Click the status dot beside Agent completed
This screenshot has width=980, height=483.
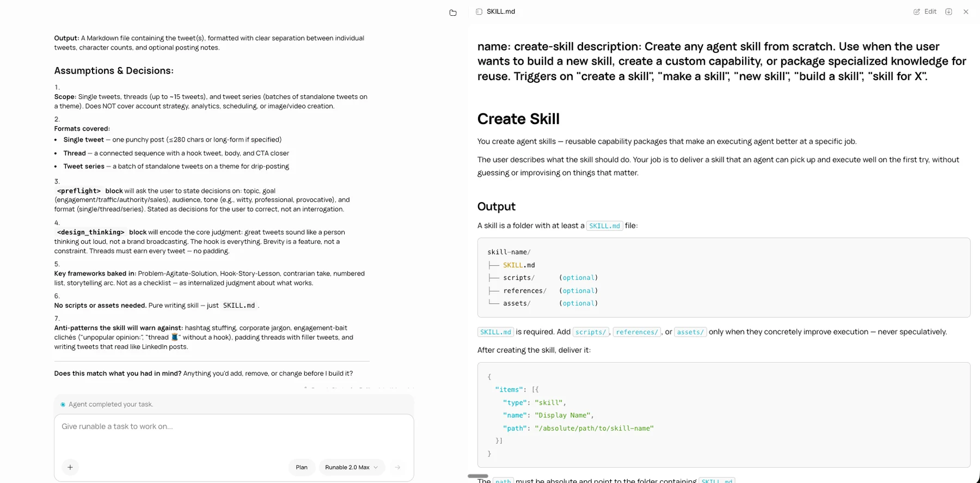point(63,405)
